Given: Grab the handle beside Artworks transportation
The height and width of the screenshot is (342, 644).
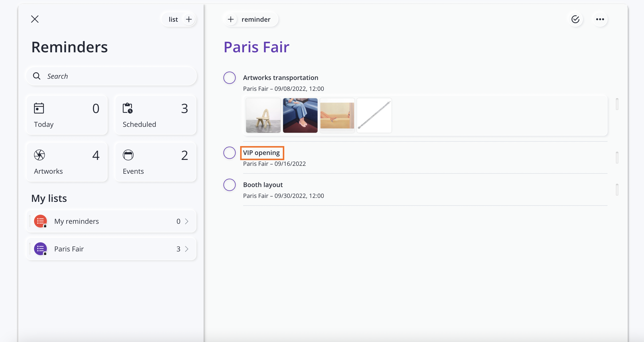Looking at the screenshot, I should click(x=617, y=104).
